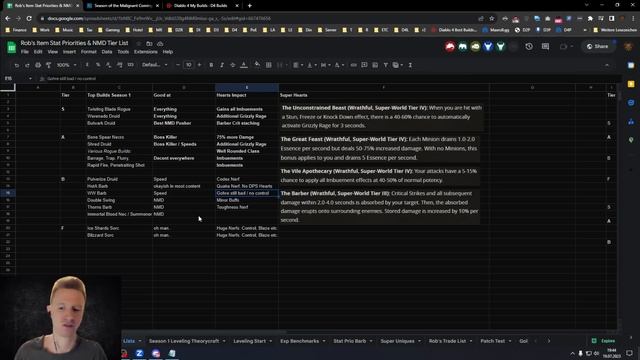640x360 pixels.
Task: Undo the last edit in toolbar
Action: point(16,65)
